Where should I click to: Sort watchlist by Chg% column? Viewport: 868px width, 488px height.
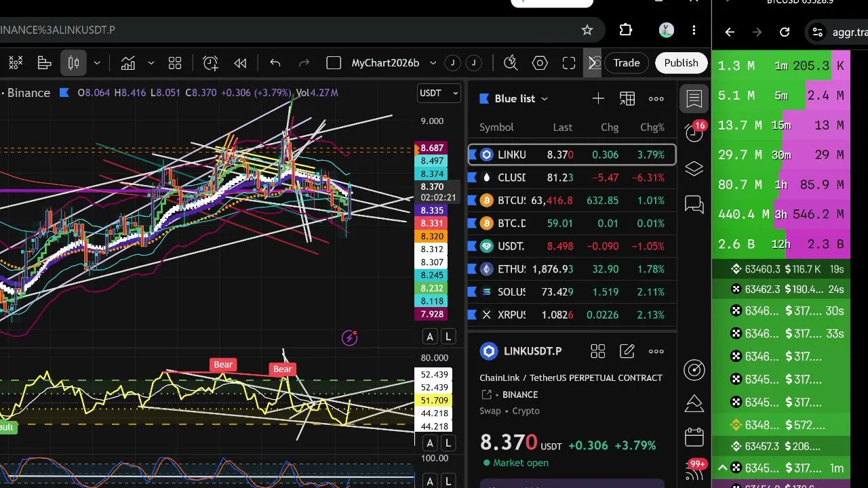[x=652, y=127]
